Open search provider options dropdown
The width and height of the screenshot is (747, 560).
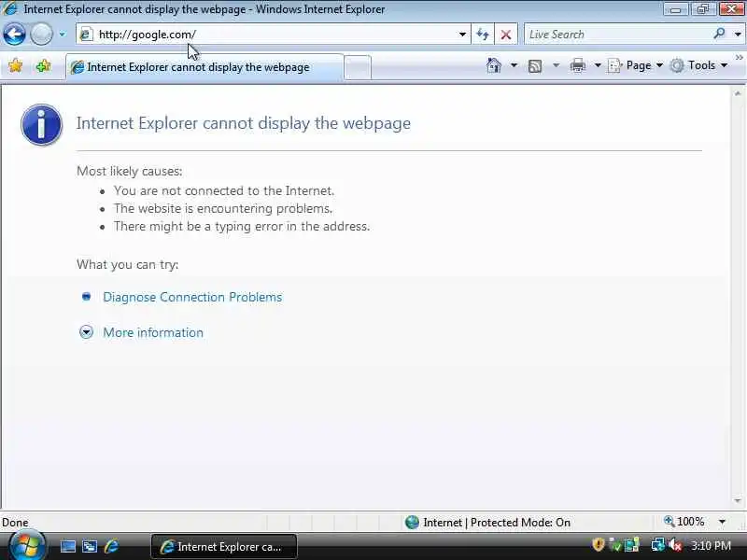tap(738, 35)
